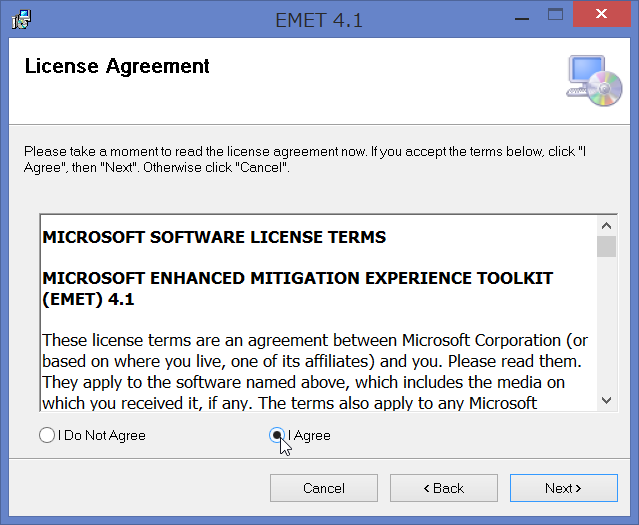Select the "I Agree" radio button
The height and width of the screenshot is (525, 639).
point(300,435)
